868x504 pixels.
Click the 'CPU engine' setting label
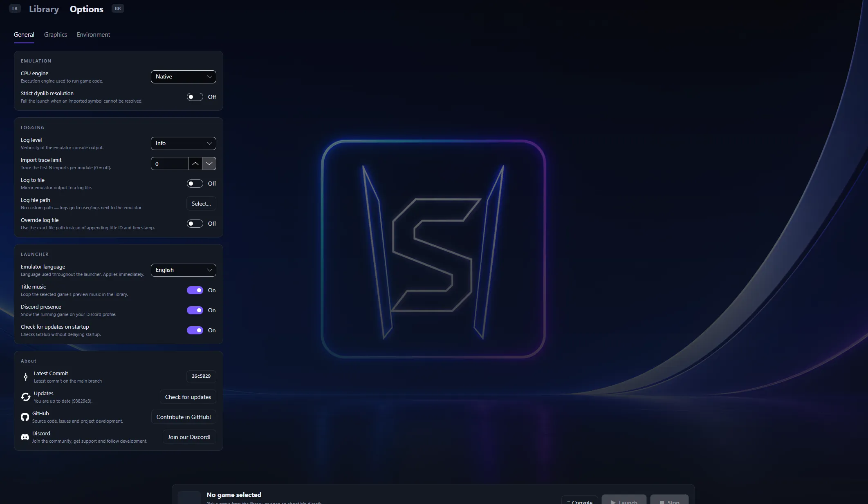tap(35, 73)
